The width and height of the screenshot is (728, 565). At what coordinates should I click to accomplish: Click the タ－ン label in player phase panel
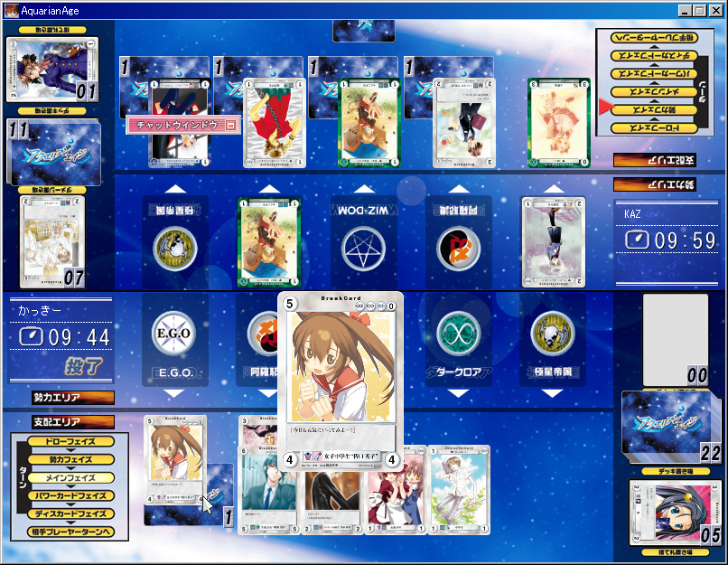pyautogui.click(x=23, y=477)
